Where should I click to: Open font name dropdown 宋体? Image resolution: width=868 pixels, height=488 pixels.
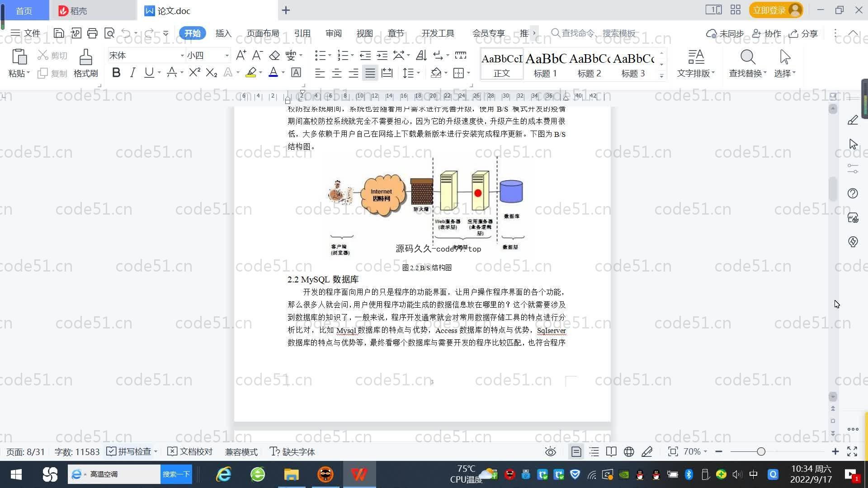pos(182,56)
